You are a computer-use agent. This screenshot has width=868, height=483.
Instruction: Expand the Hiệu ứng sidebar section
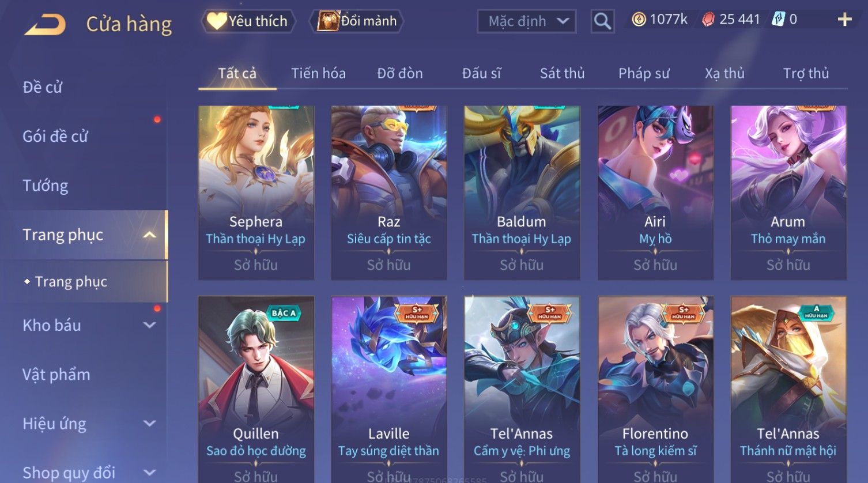pos(149,424)
